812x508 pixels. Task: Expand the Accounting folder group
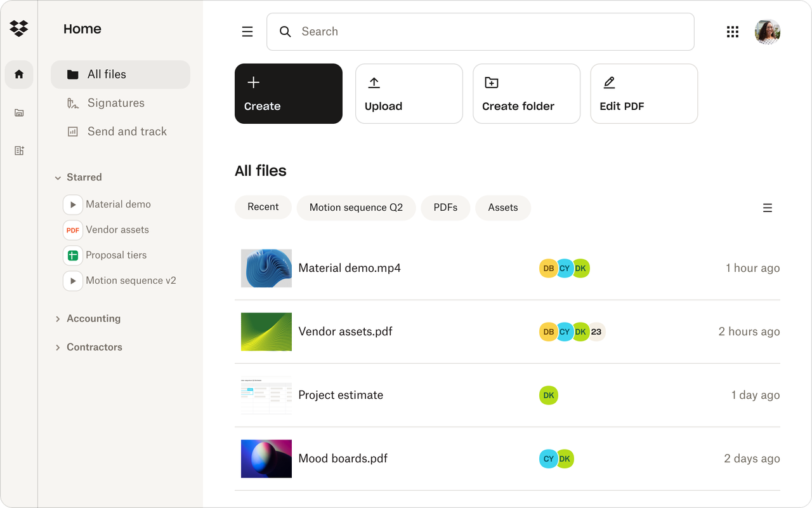pyautogui.click(x=58, y=318)
